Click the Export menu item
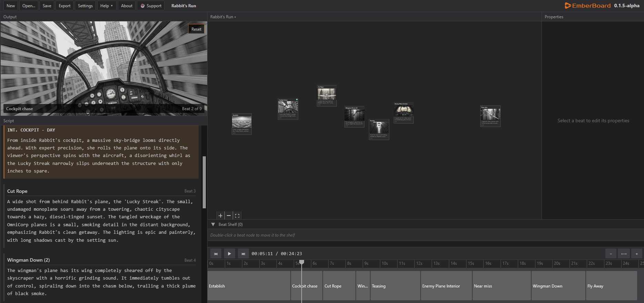 click(x=64, y=6)
